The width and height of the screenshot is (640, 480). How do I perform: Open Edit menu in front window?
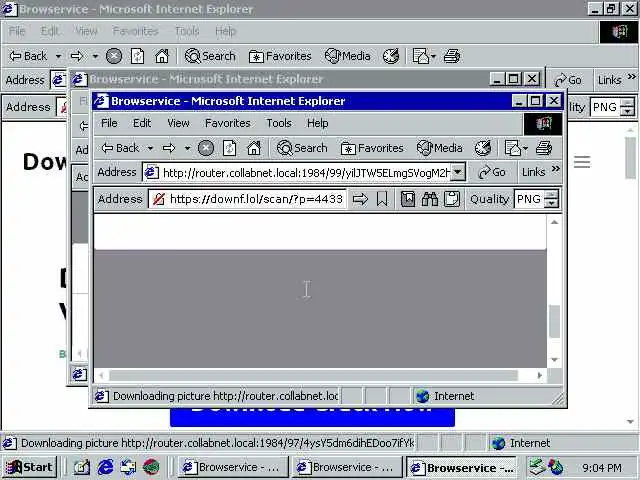[142, 123]
